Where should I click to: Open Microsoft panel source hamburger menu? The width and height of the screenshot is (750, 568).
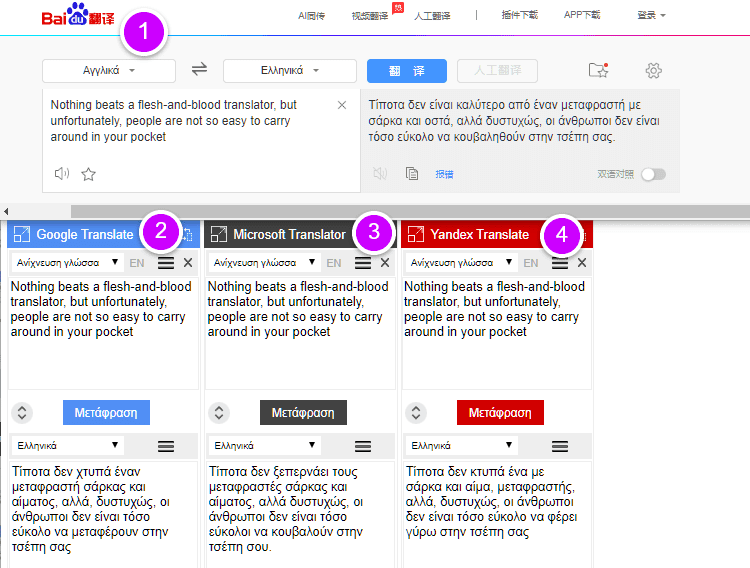click(363, 263)
